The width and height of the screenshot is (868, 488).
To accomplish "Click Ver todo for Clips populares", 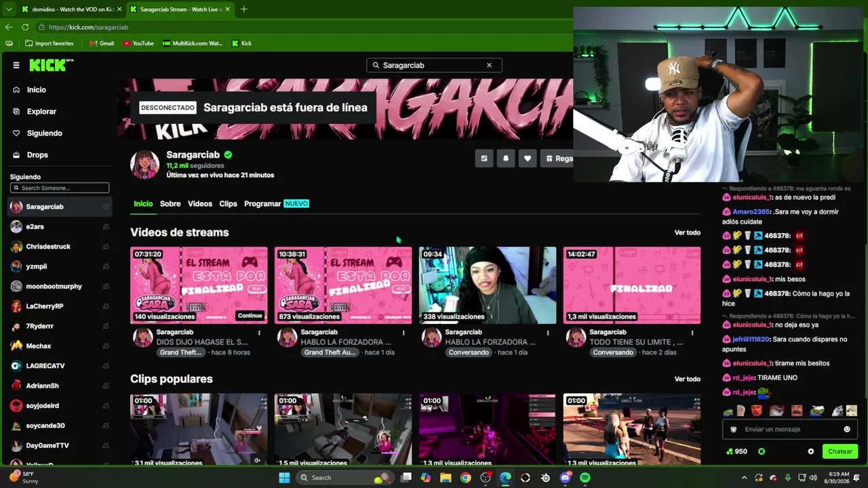I will coord(687,379).
